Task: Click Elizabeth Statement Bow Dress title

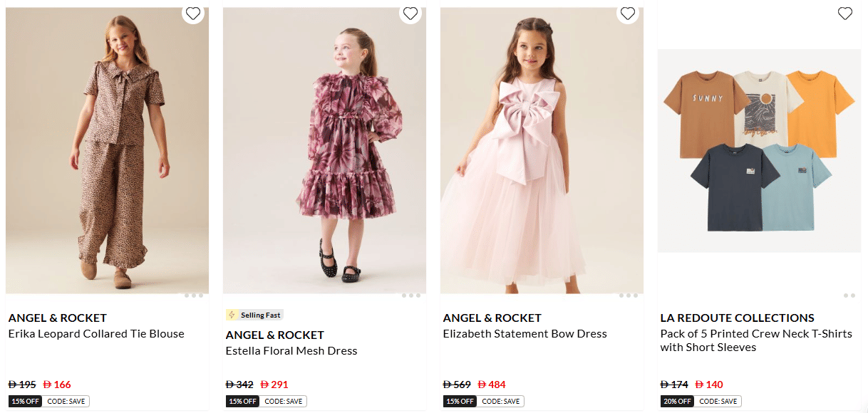Action: [525, 334]
